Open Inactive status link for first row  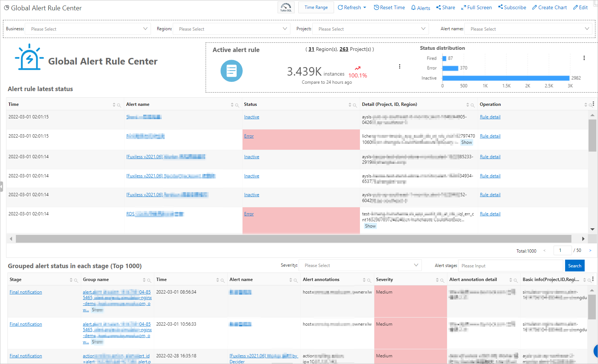pyautogui.click(x=252, y=117)
